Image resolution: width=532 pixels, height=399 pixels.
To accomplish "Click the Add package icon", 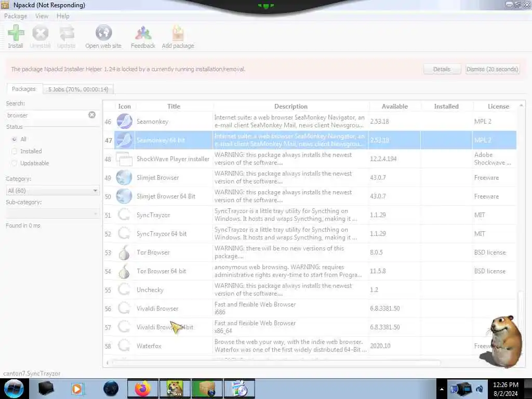I will 178,33.
